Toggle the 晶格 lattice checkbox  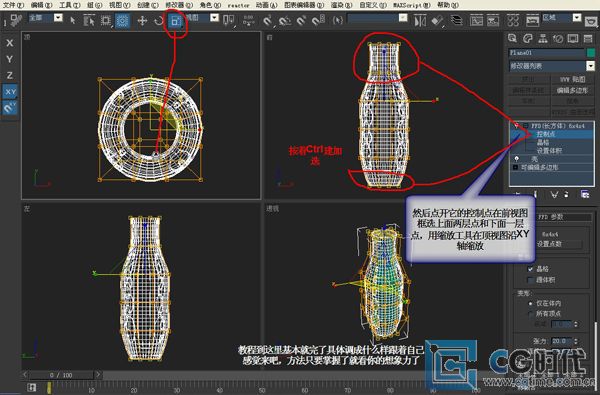point(530,269)
